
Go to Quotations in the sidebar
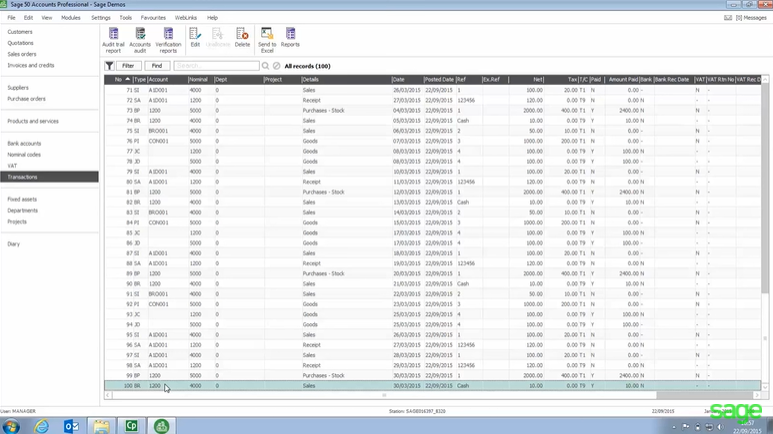(x=20, y=43)
